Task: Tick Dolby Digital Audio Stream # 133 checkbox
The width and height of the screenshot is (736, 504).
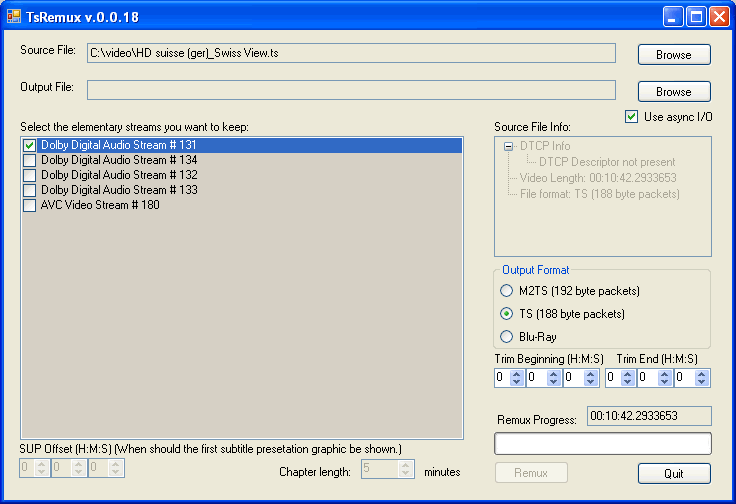Action: [x=30, y=190]
